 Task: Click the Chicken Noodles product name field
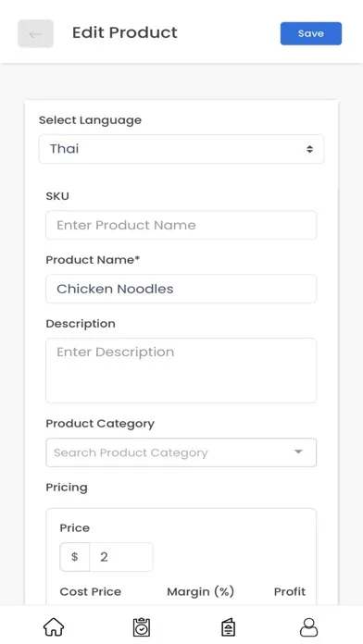pos(181,289)
